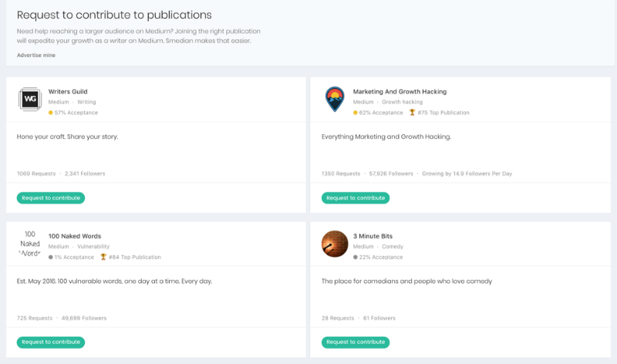Request to contribute to 100 Naked Words

[x=51, y=342]
